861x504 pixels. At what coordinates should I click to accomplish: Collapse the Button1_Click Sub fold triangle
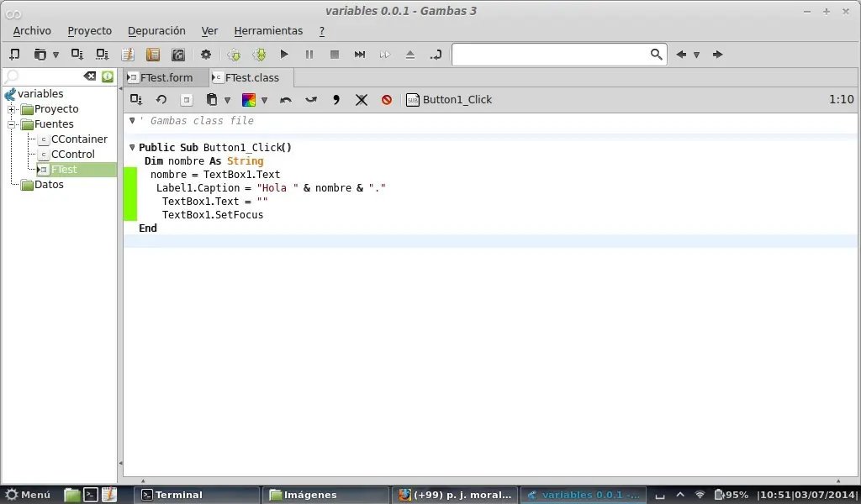(x=132, y=148)
